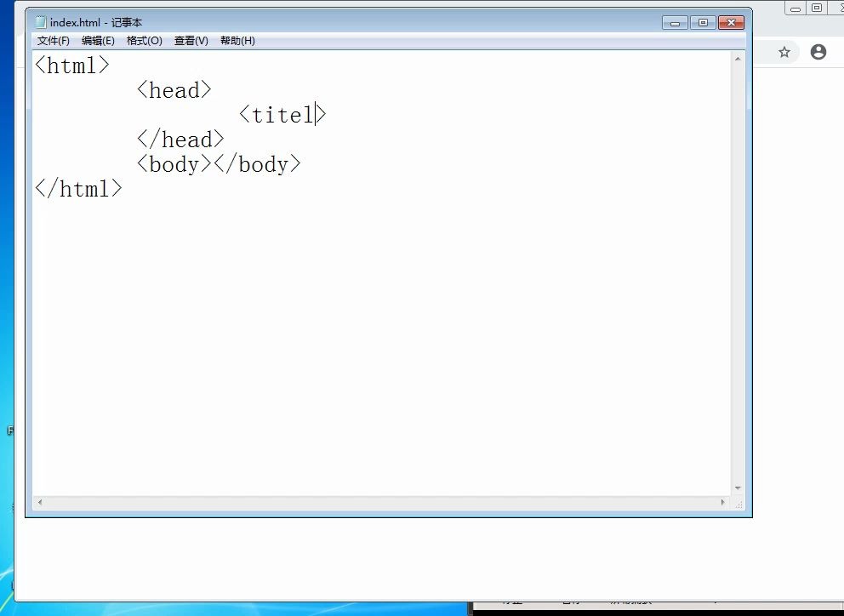Open the 文件(F) menu
Image resolution: width=844 pixels, height=616 pixels.
click(x=53, y=40)
